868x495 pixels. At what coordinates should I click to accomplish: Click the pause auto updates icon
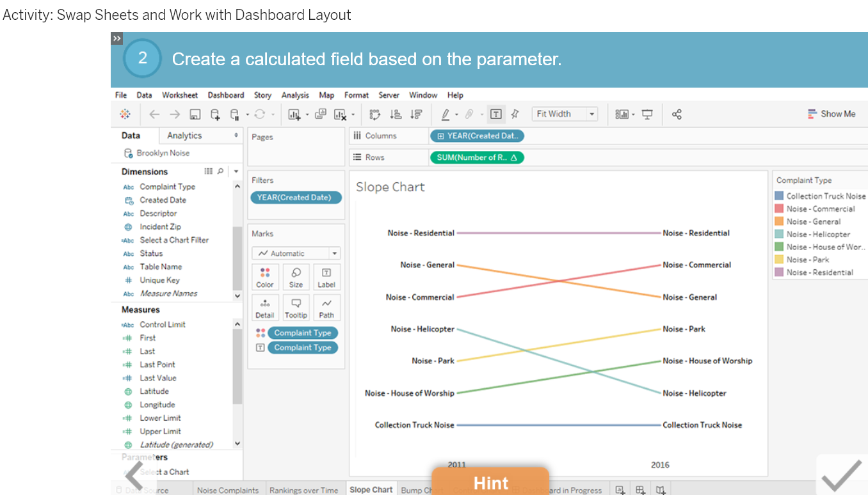pos(234,114)
